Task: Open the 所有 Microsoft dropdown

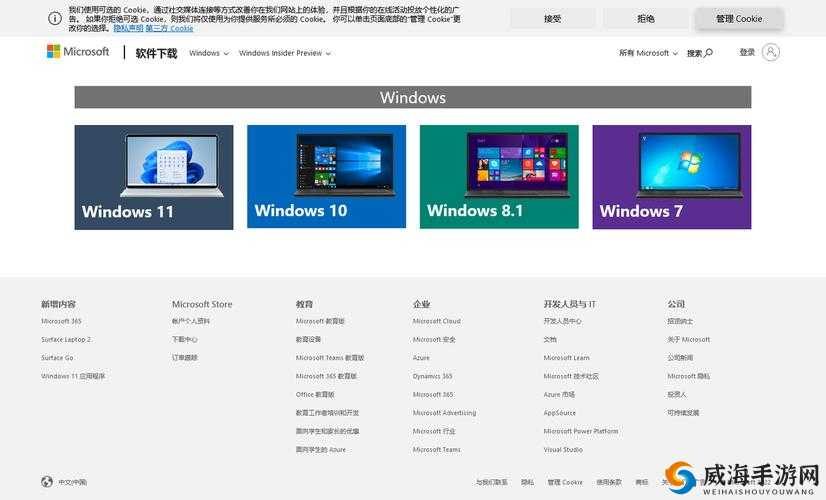Action: point(648,53)
